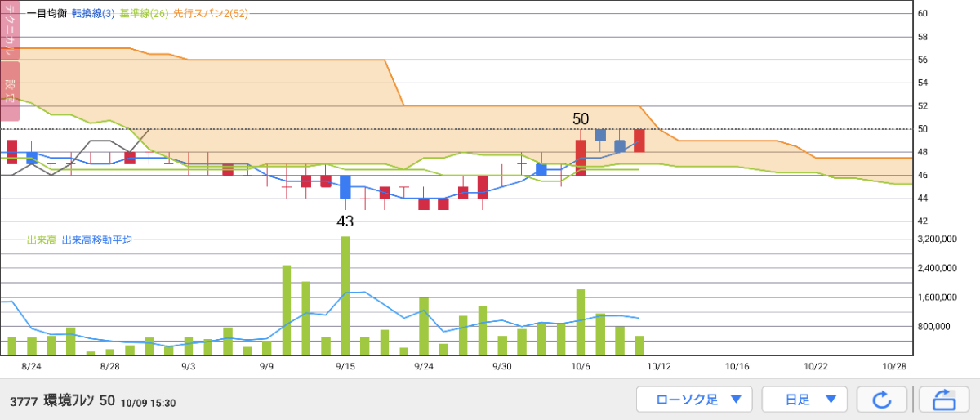Screen dimensions: 980x420
Task: Click the 60 price axis value
Action: tap(924, 14)
